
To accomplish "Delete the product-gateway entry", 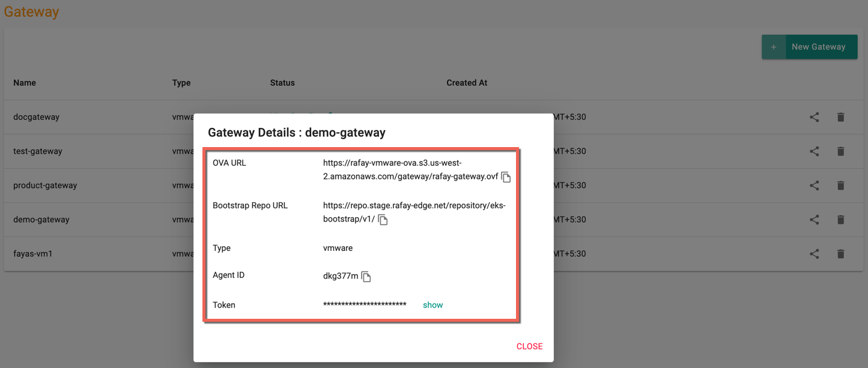I will click(840, 186).
